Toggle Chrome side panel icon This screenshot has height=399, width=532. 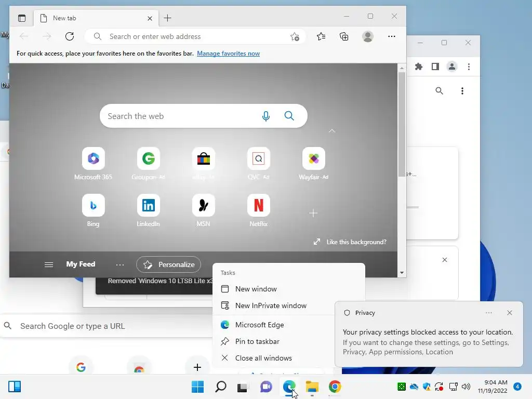tap(435, 66)
